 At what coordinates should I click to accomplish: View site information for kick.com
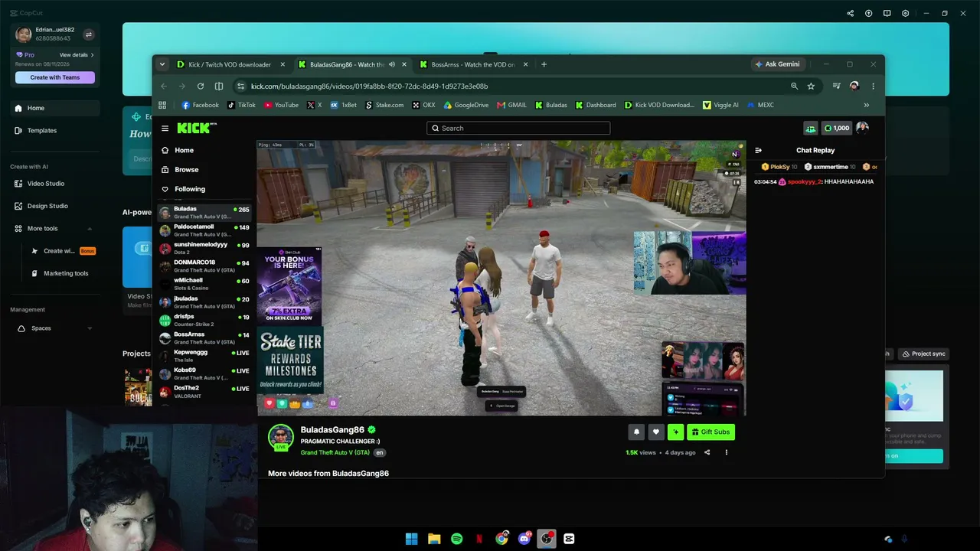tap(240, 86)
